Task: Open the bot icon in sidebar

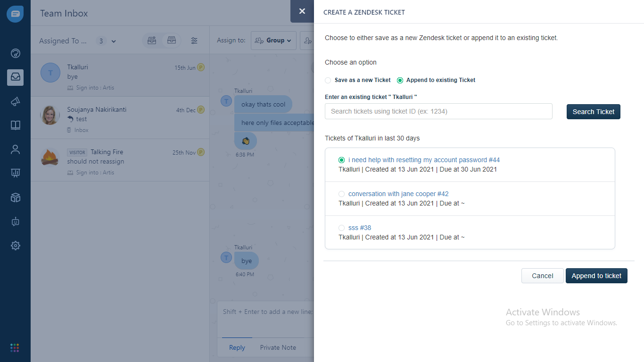Action: tap(15, 221)
